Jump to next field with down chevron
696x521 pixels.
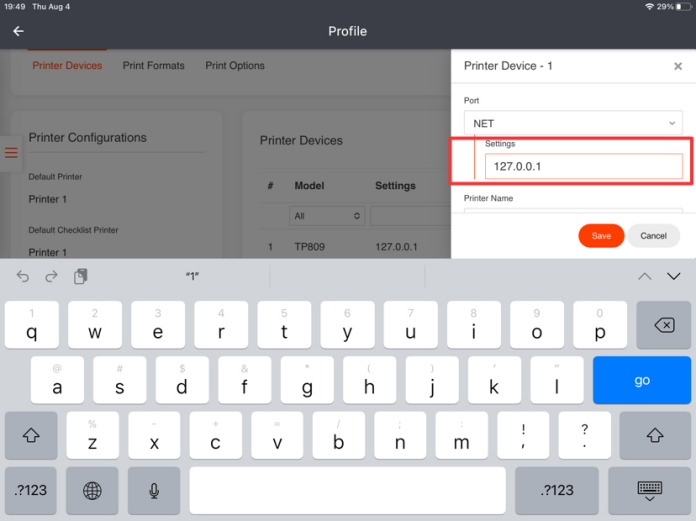pos(674,276)
